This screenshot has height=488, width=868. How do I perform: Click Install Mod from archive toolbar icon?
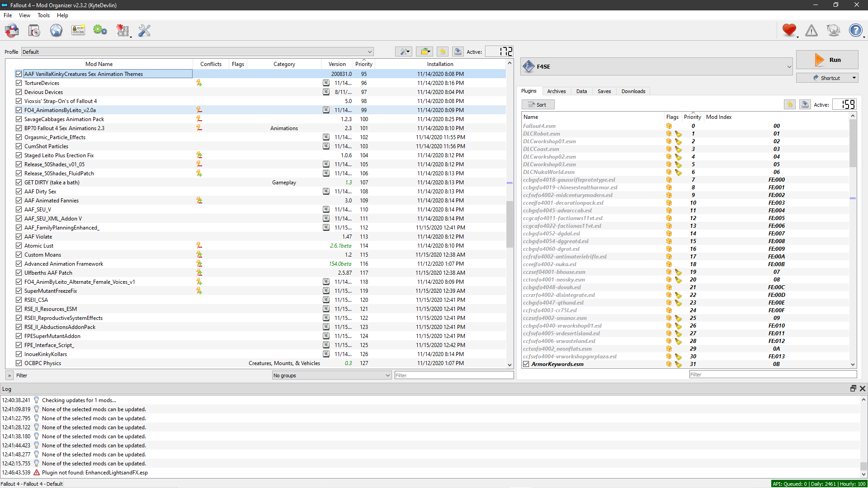coord(34,31)
